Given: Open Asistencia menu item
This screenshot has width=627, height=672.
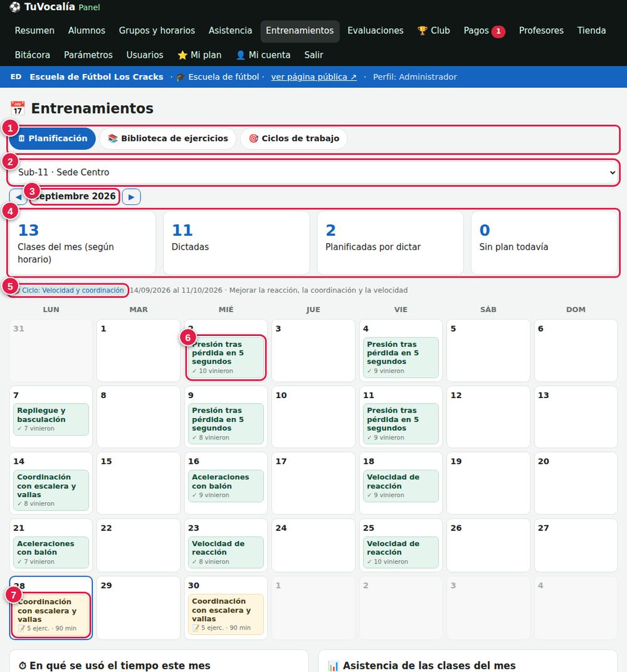Looking at the screenshot, I should 230,31.
